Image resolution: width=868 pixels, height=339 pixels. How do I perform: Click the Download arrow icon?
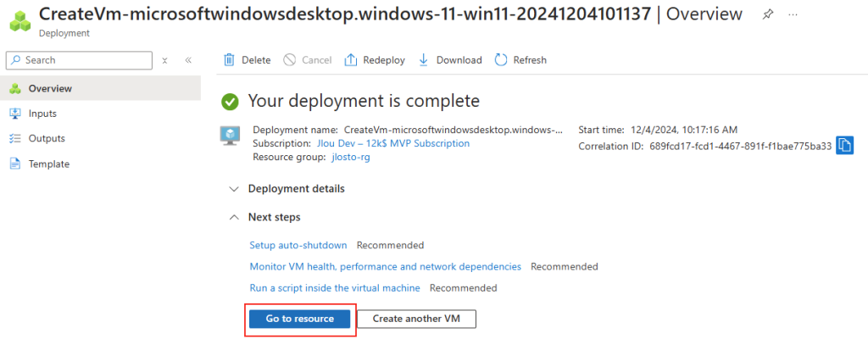[424, 60]
